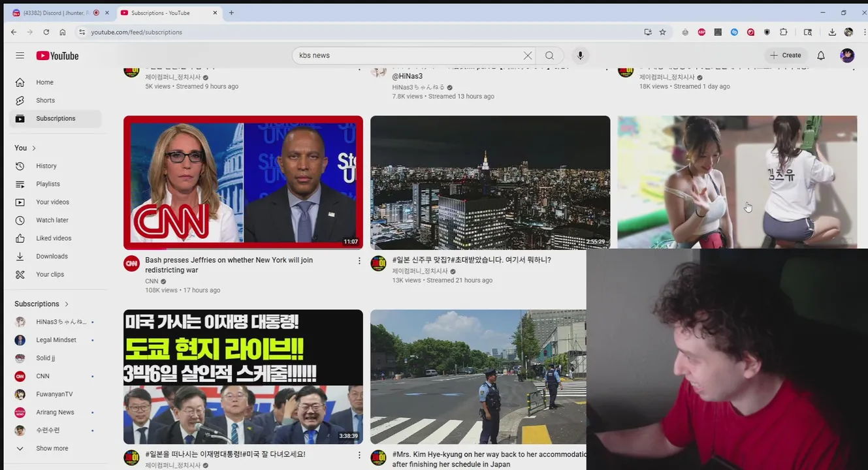Open Your videos in the sidebar

tap(56, 202)
